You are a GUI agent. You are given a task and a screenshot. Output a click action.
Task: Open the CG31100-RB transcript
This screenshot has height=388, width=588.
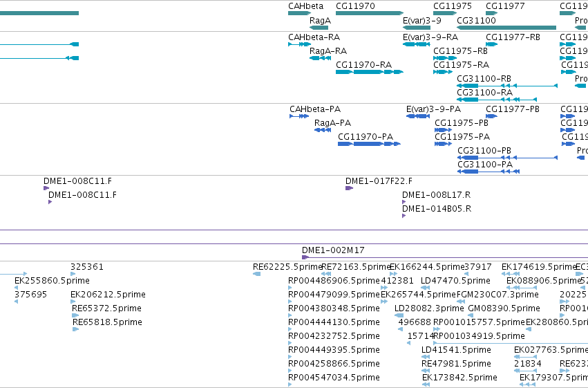point(507,86)
